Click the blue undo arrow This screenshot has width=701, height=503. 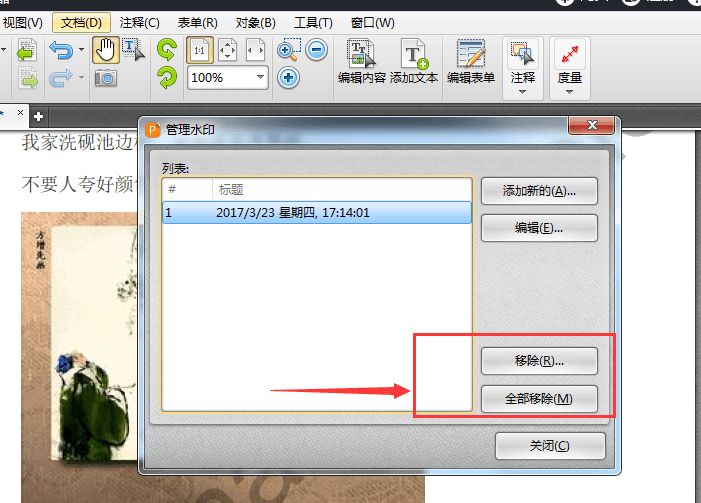coord(61,50)
